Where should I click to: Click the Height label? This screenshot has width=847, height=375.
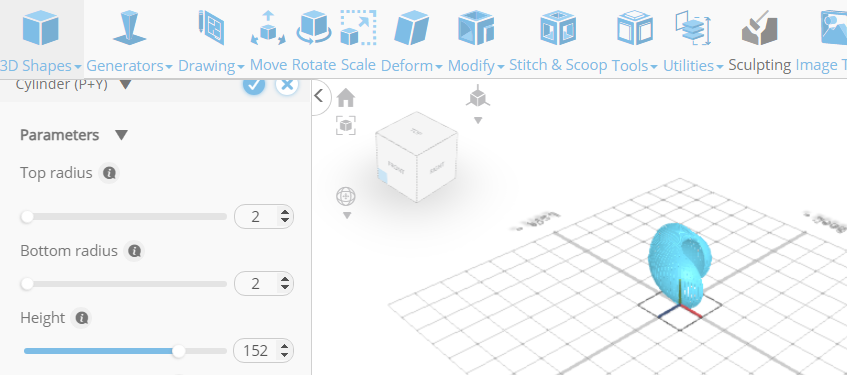pos(42,318)
